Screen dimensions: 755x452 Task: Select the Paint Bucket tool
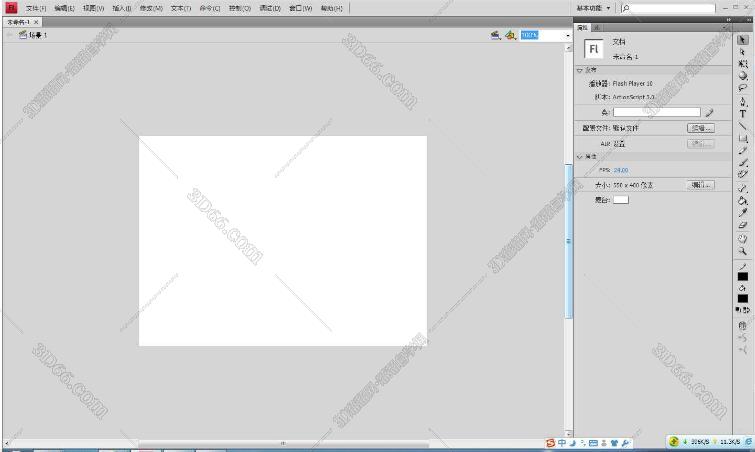742,201
